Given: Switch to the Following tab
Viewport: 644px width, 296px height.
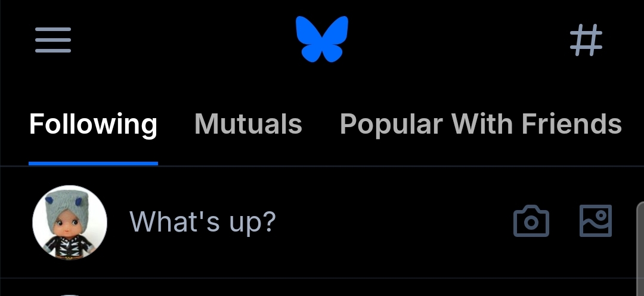Looking at the screenshot, I should [93, 125].
